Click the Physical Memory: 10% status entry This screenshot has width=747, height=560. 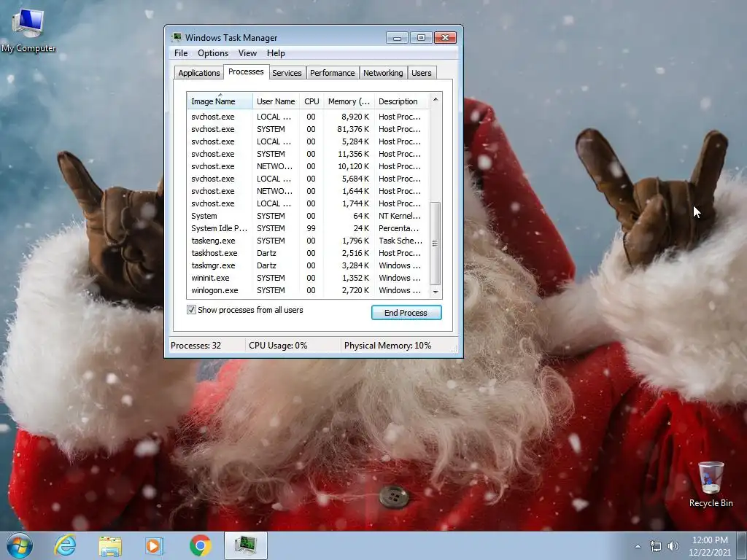396,346
